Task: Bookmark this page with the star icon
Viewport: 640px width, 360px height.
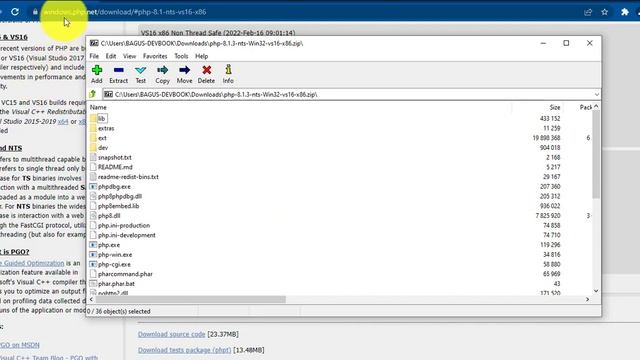Action: pos(604,12)
